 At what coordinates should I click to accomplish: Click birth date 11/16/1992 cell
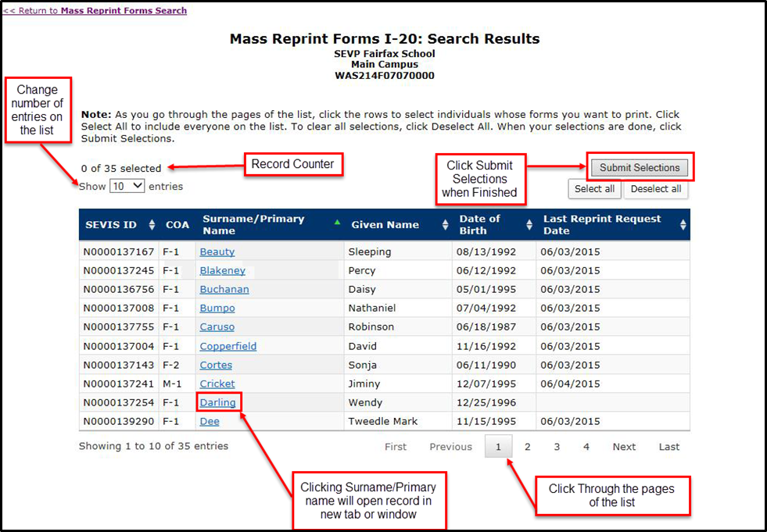tap(494, 346)
